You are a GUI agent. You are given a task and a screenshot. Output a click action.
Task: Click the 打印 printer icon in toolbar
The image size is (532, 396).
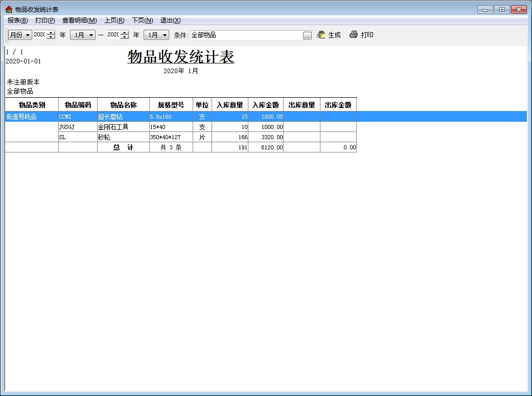354,35
